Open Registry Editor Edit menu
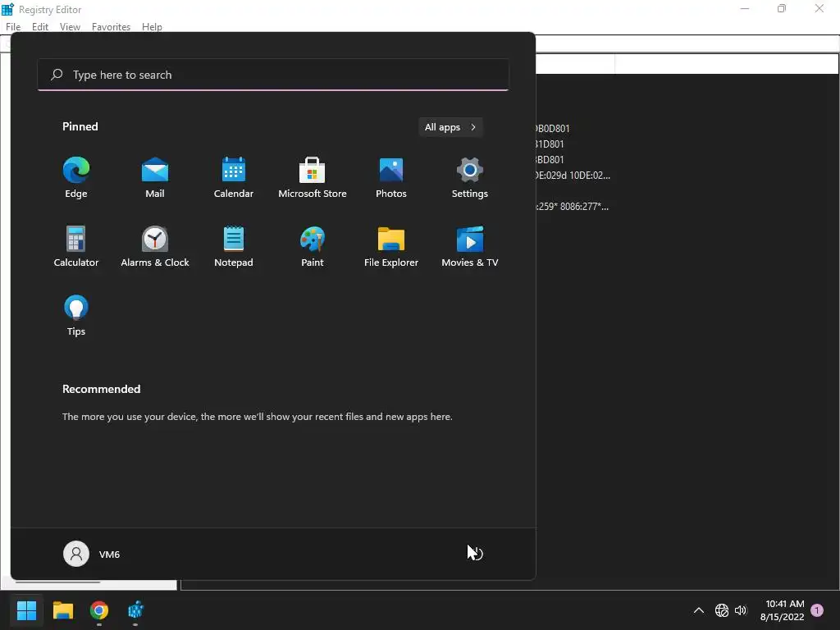 tap(40, 27)
